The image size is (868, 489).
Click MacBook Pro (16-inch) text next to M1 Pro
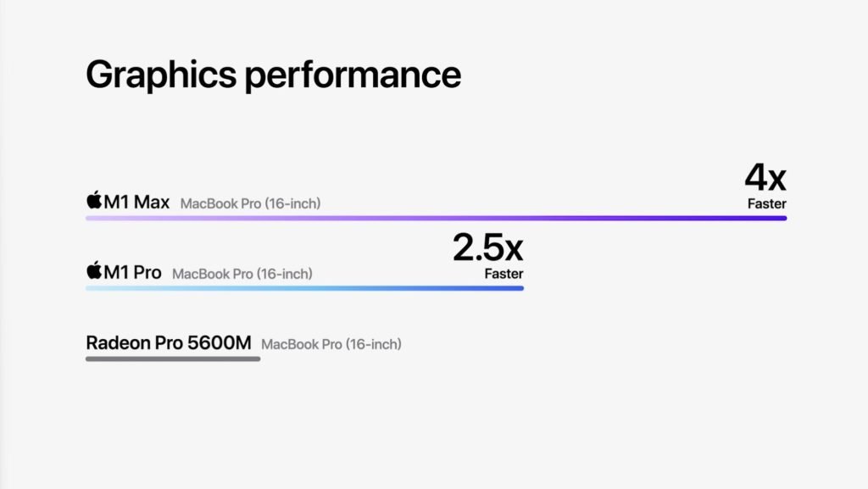242,274
